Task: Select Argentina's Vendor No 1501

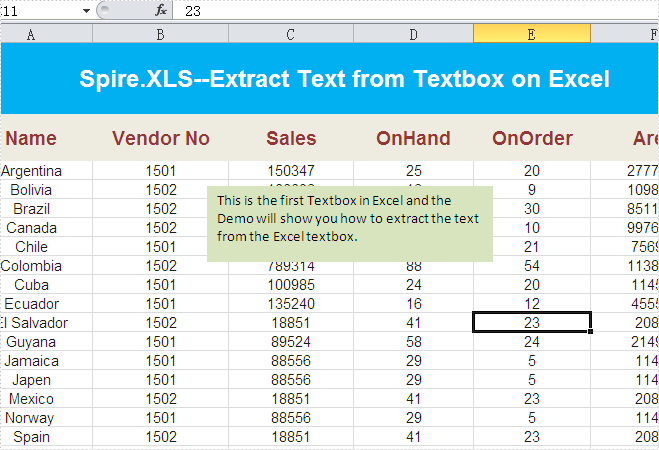Action: pyautogui.click(x=161, y=171)
